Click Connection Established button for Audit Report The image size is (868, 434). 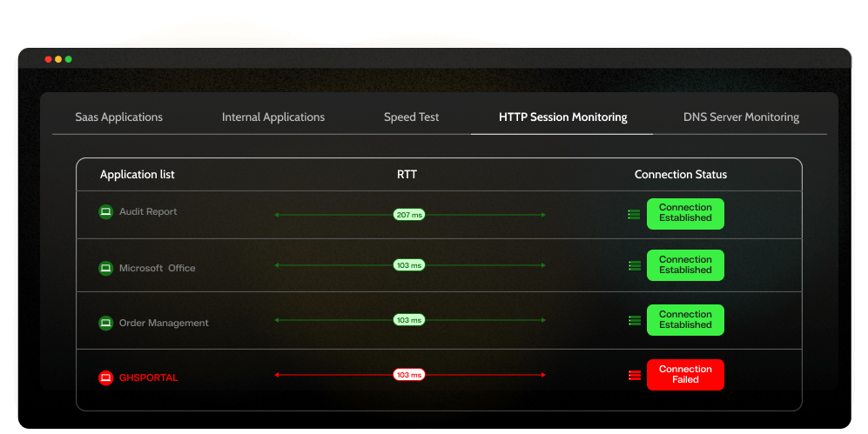point(685,214)
